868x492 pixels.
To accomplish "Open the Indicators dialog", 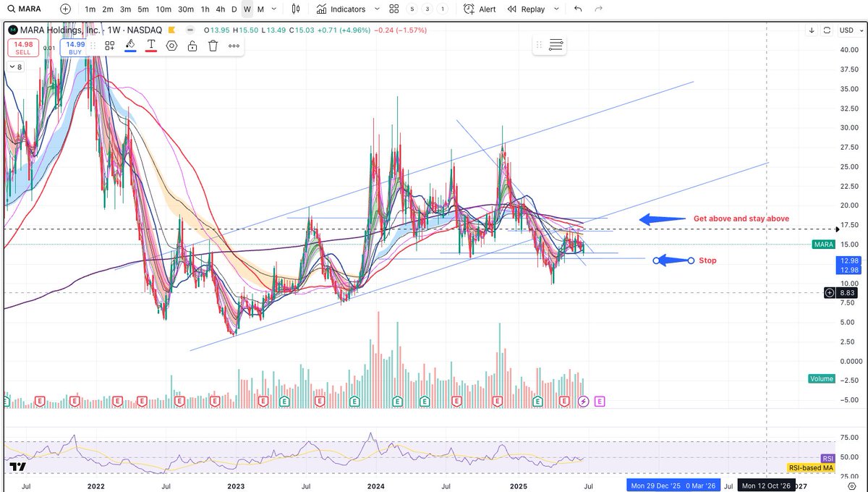I will pyautogui.click(x=341, y=9).
